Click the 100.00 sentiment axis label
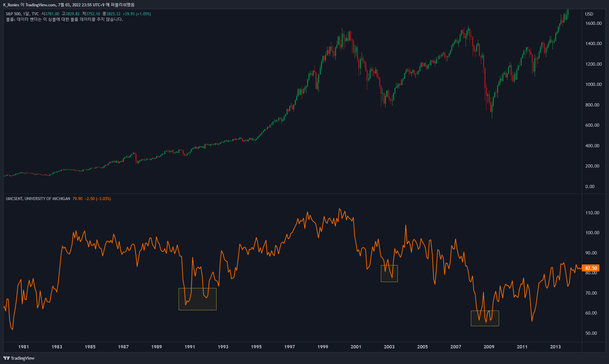 coord(592,233)
